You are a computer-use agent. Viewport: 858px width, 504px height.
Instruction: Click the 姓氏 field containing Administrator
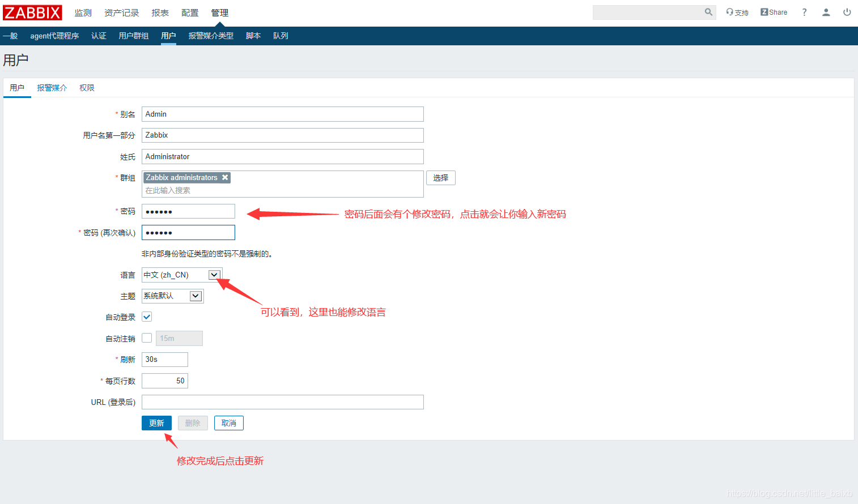click(x=283, y=156)
